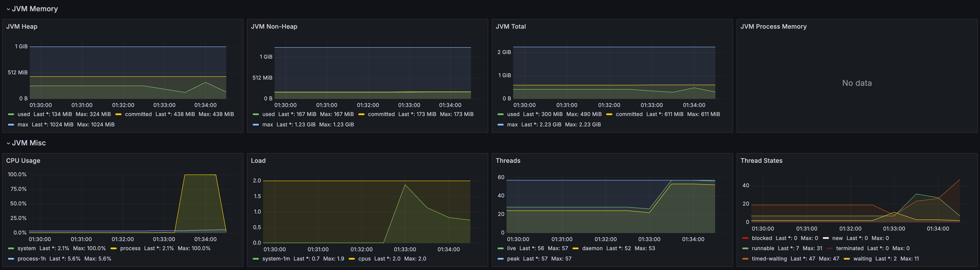
Task: Click orange timed-waiting swatch in Thread States
Action: (x=745, y=259)
